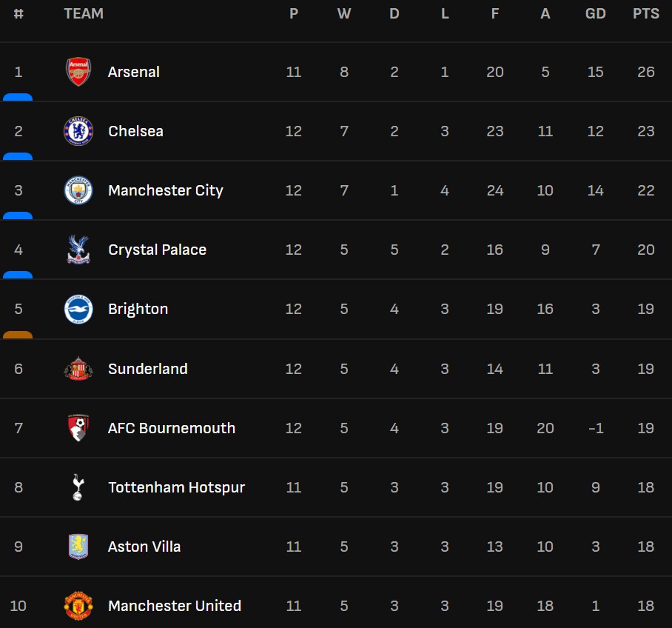This screenshot has height=628, width=672.
Task: Click the blue position marker under Arsenal
Action: point(18,97)
